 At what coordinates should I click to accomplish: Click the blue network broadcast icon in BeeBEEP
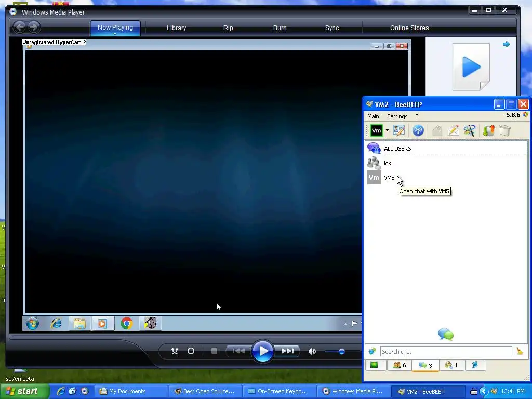tap(418, 130)
